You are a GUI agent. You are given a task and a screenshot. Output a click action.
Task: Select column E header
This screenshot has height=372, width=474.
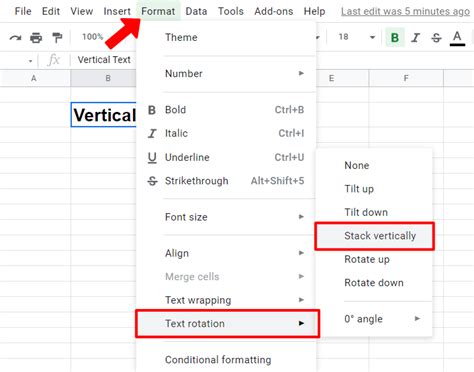click(342, 78)
